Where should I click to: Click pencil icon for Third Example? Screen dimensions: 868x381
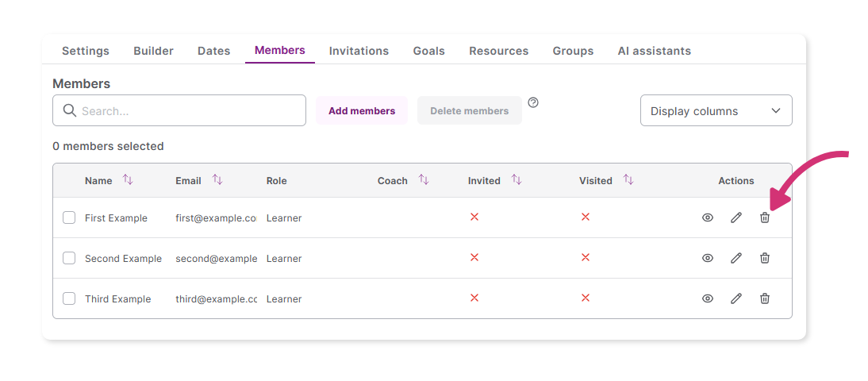(735, 298)
